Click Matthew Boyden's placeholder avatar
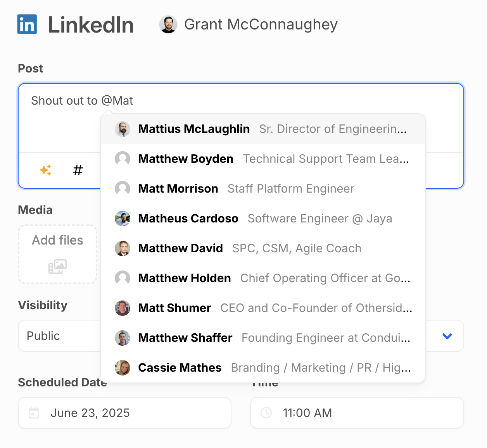This screenshot has width=487, height=448. [123, 159]
